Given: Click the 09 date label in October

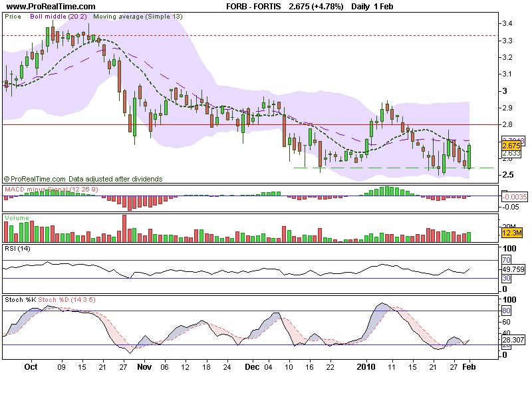Looking at the screenshot, I should click(61, 367).
